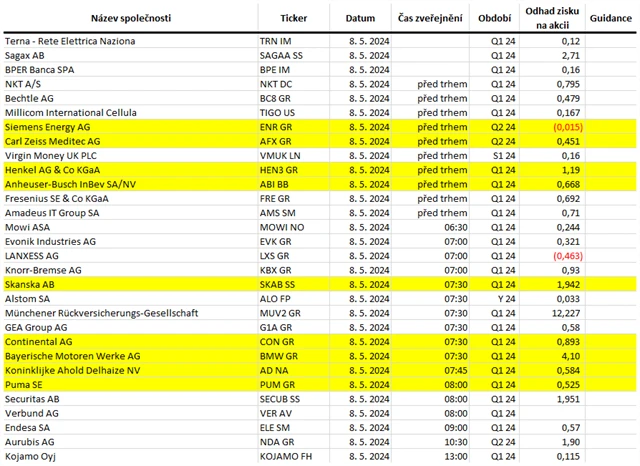Click the ENR GR ticker cell
Screen dimensions: 640x466
(293, 128)
